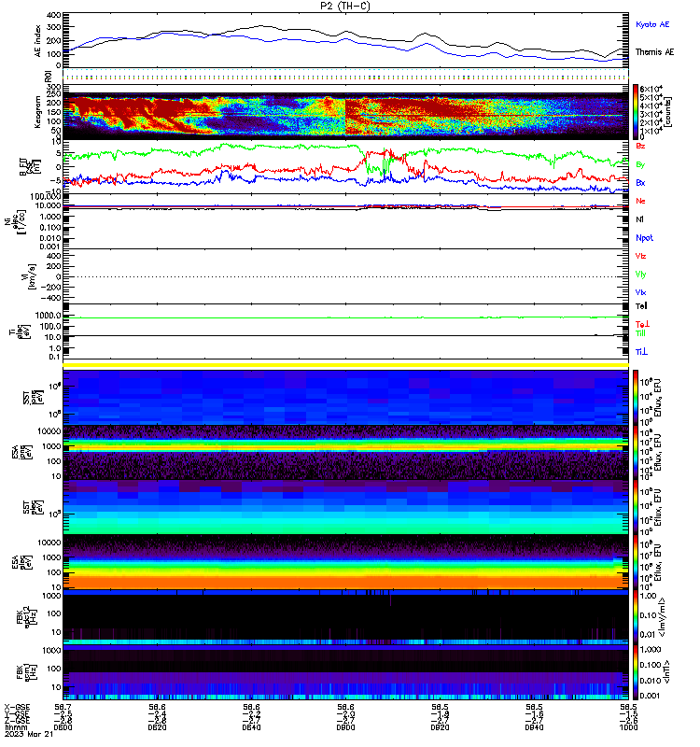This screenshot has width=700, height=747.
Task: Click the FBK scm1 spectrogram panel
Action: point(345,672)
